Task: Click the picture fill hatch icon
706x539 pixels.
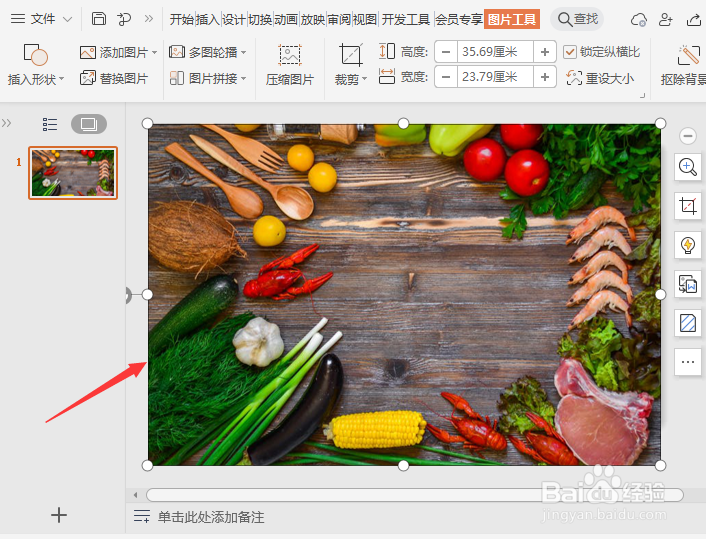Action: coord(688,323)
